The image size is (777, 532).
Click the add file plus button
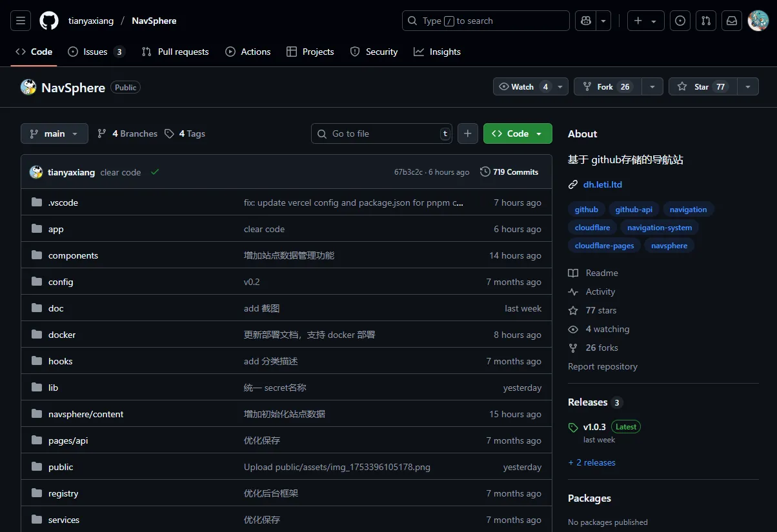(x=468, y=133)
